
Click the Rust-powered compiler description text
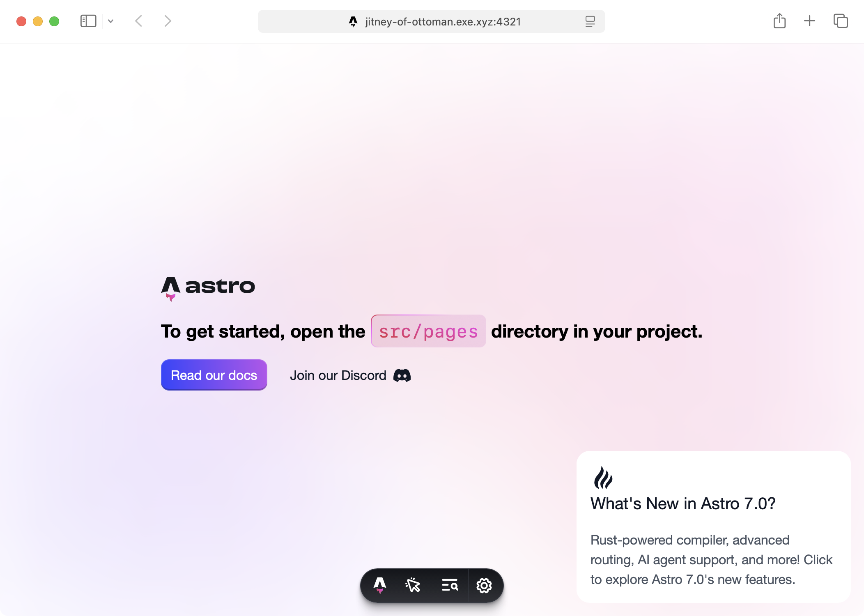coord(711,560)
